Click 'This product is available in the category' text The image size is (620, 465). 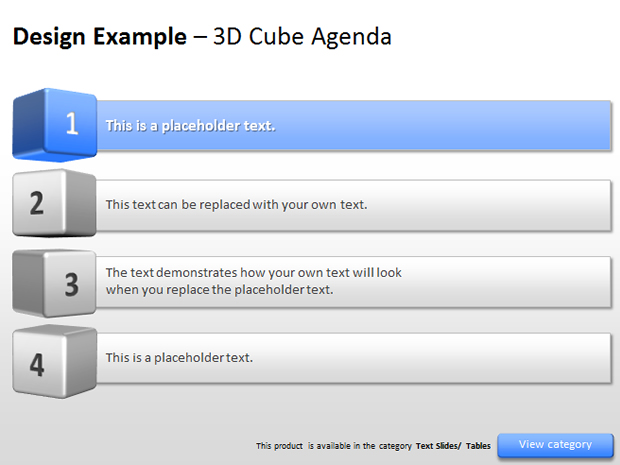point(334,446)
